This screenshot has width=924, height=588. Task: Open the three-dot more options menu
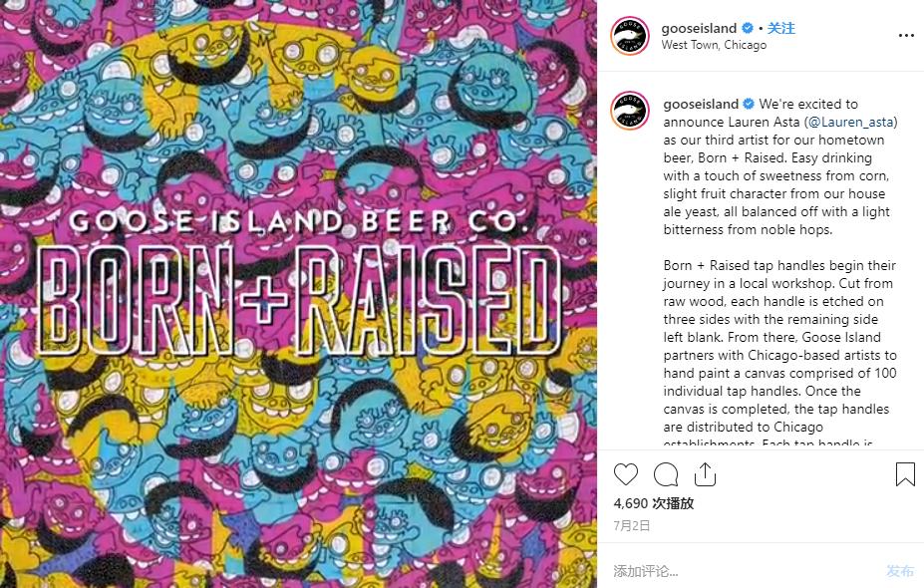pyautogui.click(x=905, y=36)
